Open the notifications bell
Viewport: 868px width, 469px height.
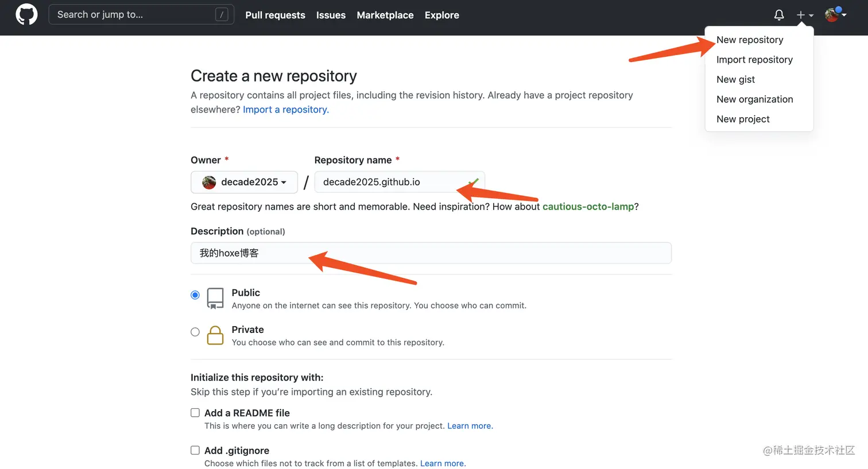coord(779,15)
